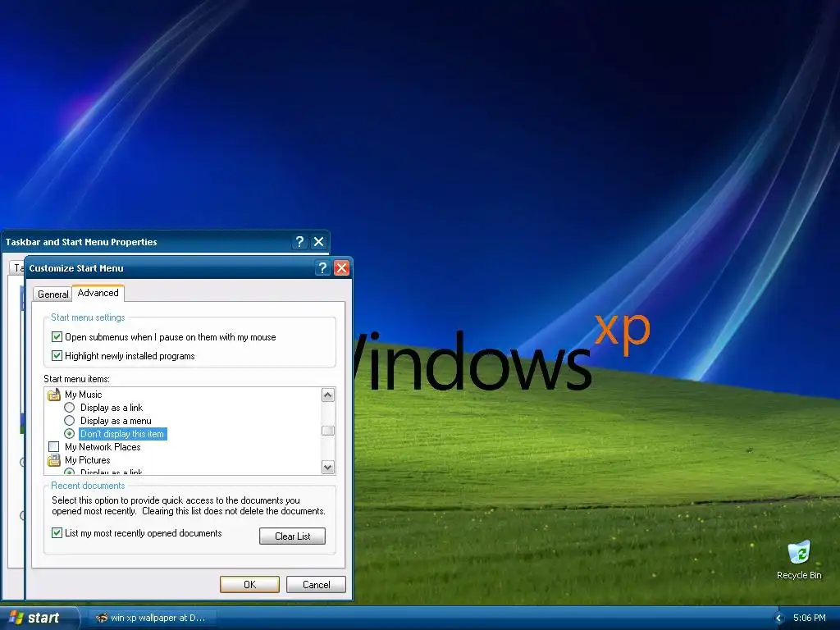
Task: Show hidden tray icons arrow
Action: (779, 619)
